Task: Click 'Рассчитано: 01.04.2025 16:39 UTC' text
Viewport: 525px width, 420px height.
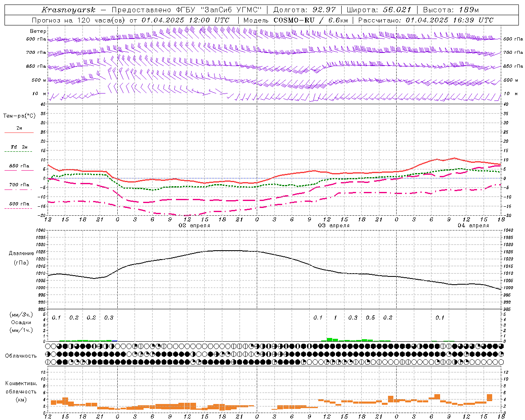Action: tap(426, 20)
